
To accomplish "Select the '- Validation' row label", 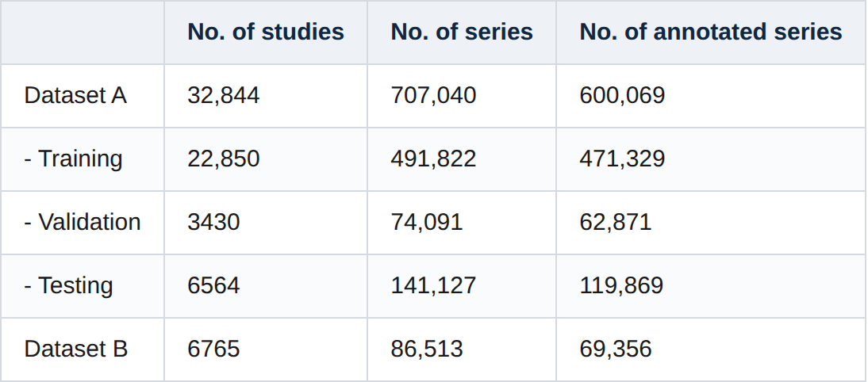I will (83, 222).
